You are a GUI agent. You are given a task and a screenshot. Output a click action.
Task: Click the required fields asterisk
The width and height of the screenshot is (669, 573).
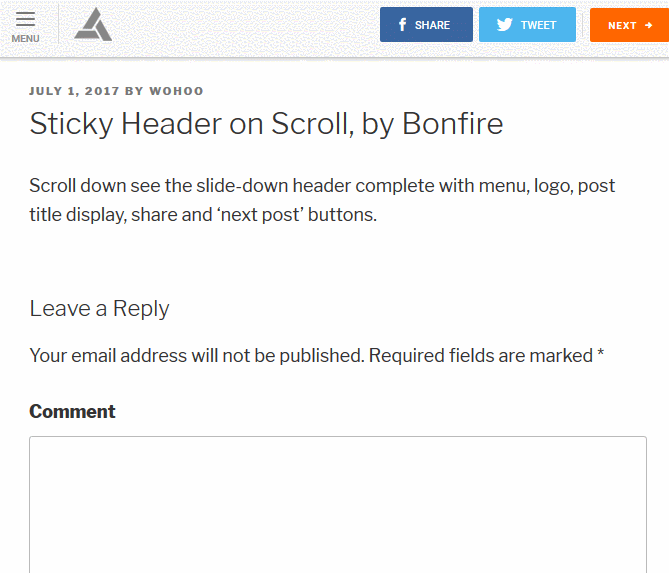coord(601,353)
